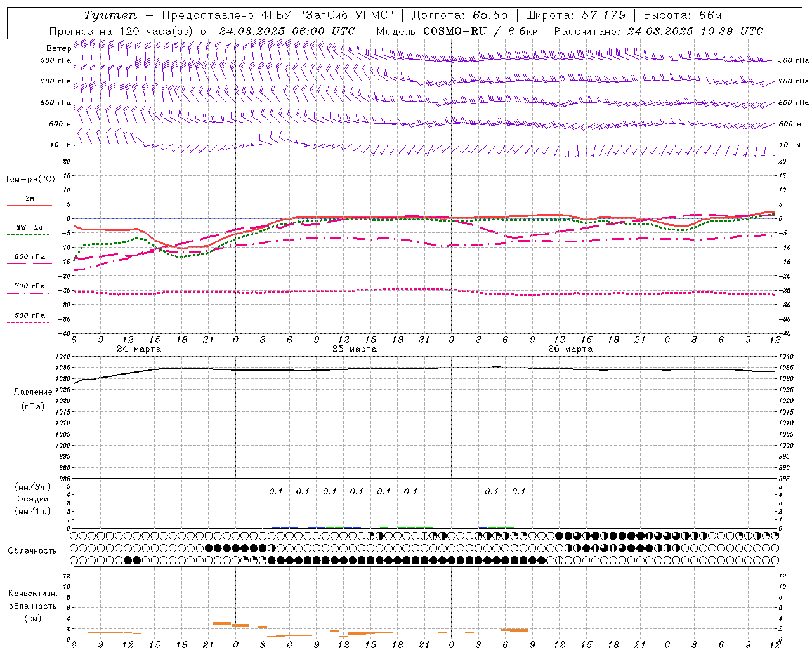Image resolution: width=812 pixels, height=650 pixels.
Task: Click the "(мм/3ч.)" precipitation unit label
Action: [33, 487]
